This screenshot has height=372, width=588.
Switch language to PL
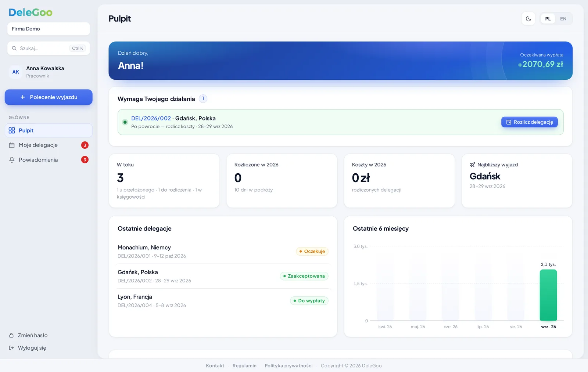click(548, 19)
